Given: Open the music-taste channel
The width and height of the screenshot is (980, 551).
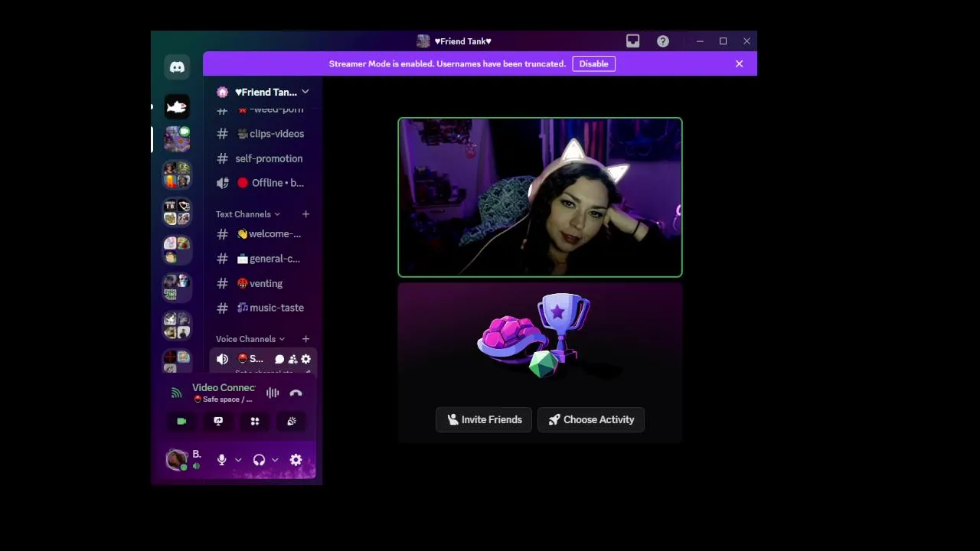Looking at the screenshot, I should [x=263, y=308].
